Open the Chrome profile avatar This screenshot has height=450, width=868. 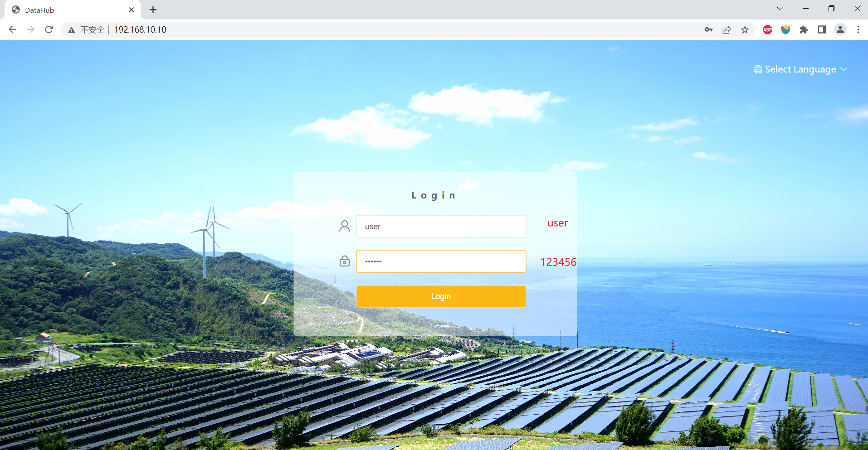pyautogui.click(x=840, y=30)
